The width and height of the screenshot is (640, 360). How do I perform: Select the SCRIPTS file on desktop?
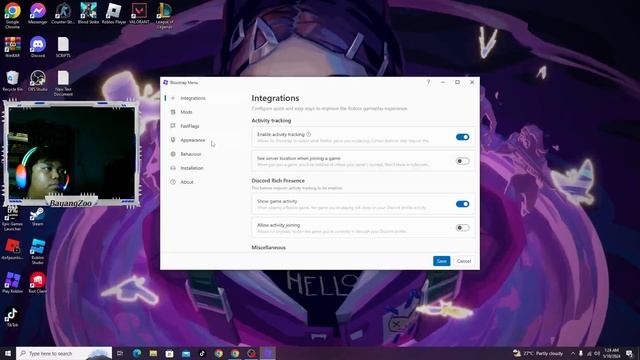point(63,47)
